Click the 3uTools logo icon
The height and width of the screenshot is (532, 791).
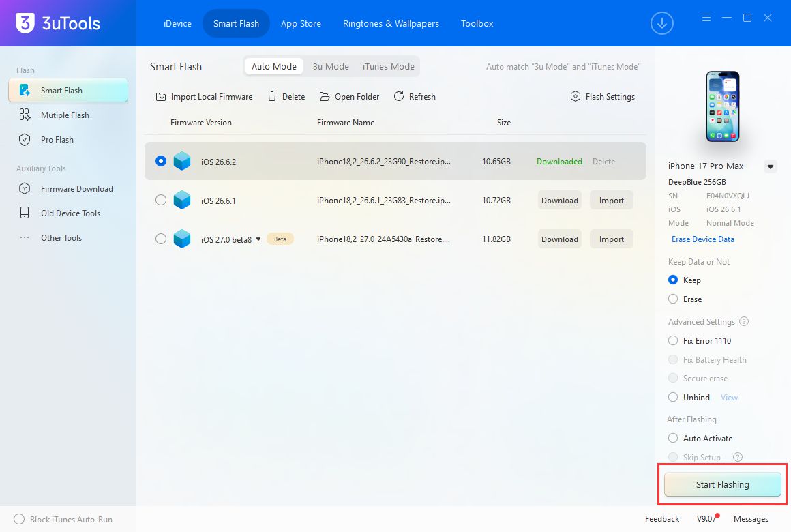coord(25,23)
